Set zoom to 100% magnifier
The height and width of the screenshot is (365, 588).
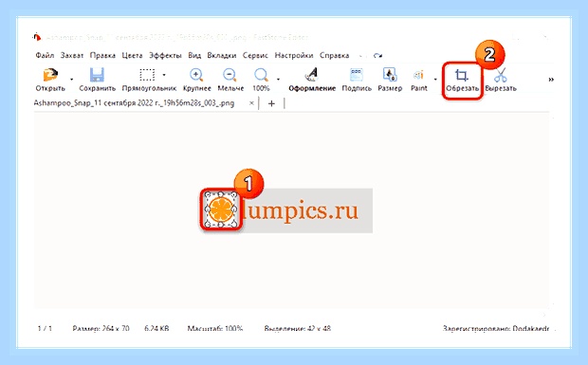[x=261, y=80]
